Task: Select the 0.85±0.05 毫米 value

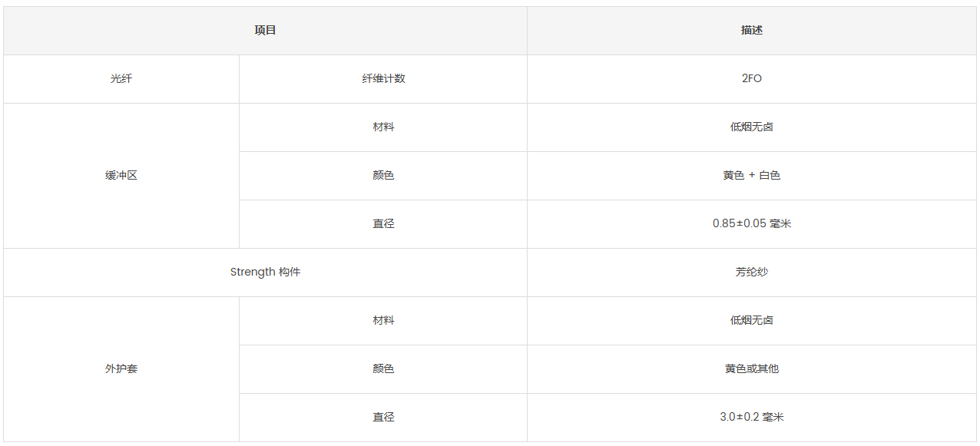Action: (x=752, y=224)
